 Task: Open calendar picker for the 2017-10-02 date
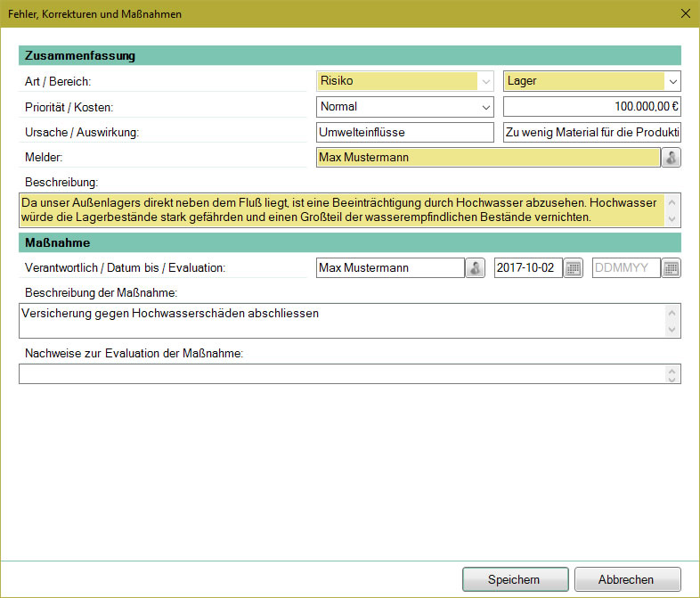(574, 268)
